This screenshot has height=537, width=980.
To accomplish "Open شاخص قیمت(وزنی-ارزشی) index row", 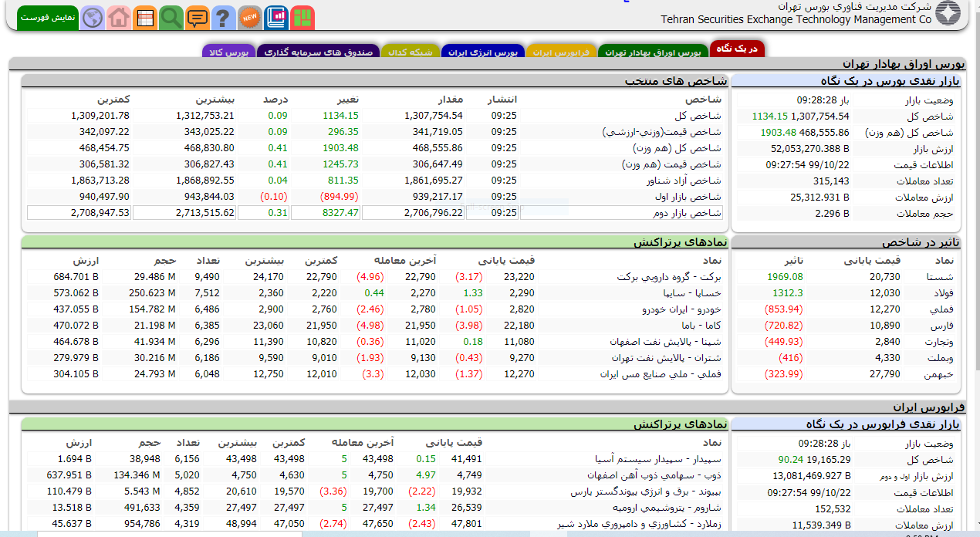I will [661, 132].
